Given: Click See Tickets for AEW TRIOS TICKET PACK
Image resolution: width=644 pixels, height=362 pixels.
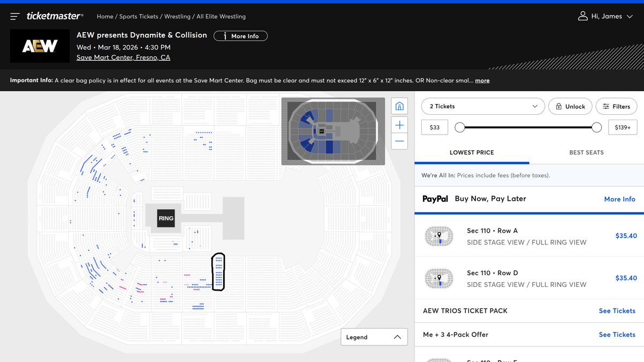Looking at the screenshot, I should [x=617, y=311].
